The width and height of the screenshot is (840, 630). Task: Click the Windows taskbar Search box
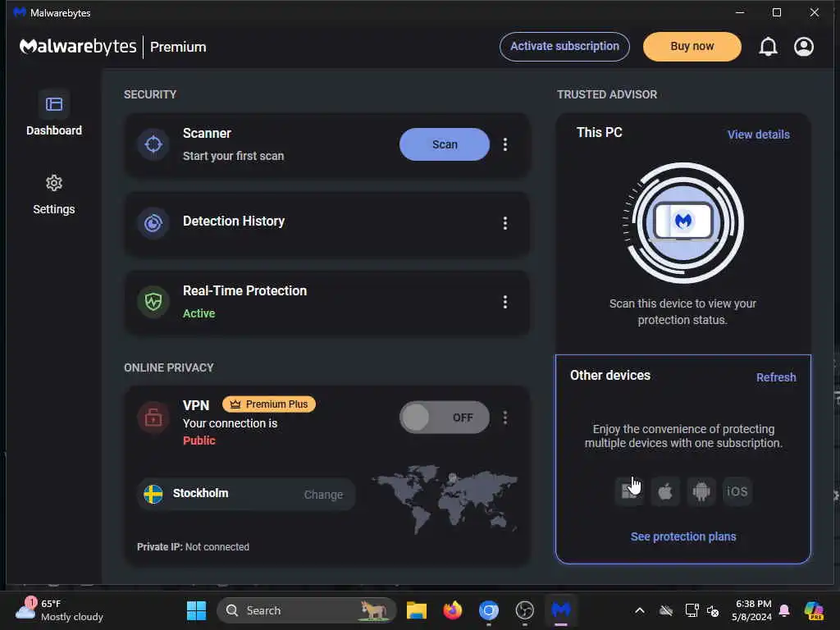[x=307, y=610]
